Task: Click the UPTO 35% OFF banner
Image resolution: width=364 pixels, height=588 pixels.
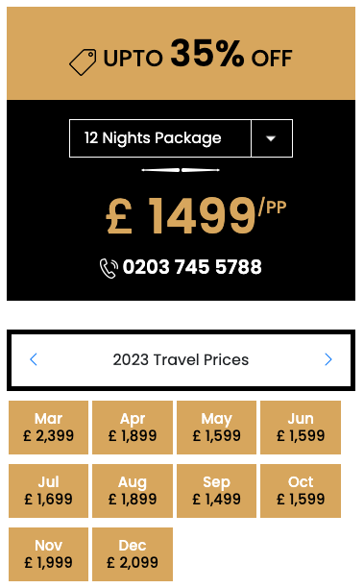Action: coord(182,53)
